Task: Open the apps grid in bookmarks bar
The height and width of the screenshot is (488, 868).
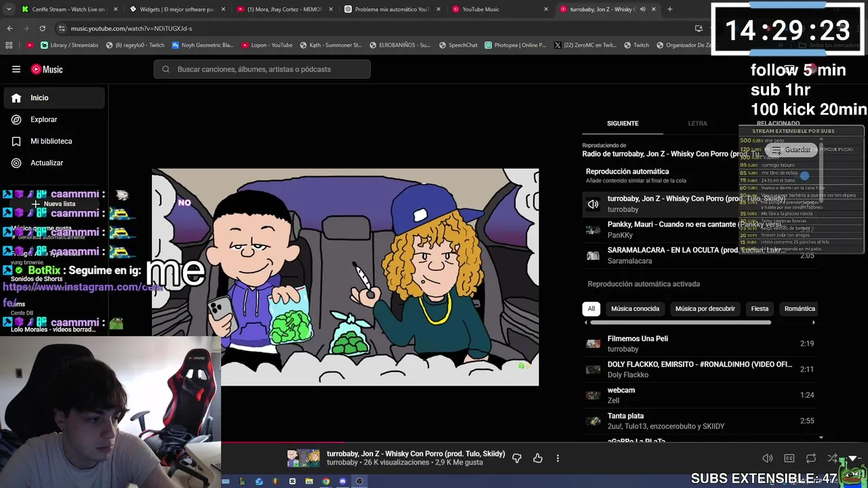Action: pos(9,45)
